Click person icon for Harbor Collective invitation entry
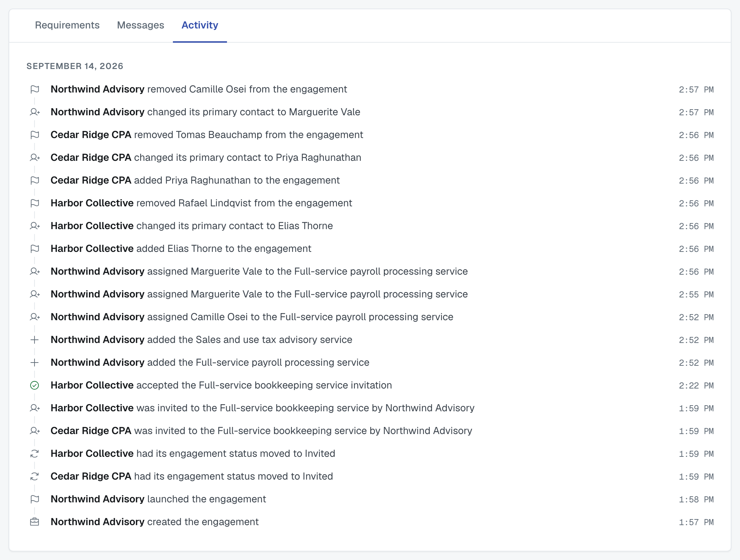The width and height of the screenshot is (740, 560). click(35, 408)
